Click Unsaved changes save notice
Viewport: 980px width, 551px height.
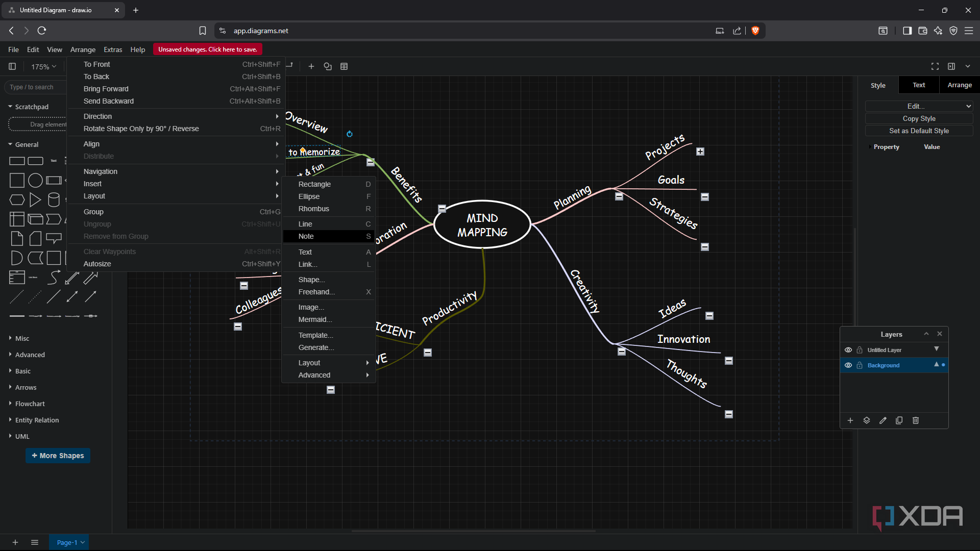pyautogui.click(x=208, y=49)
